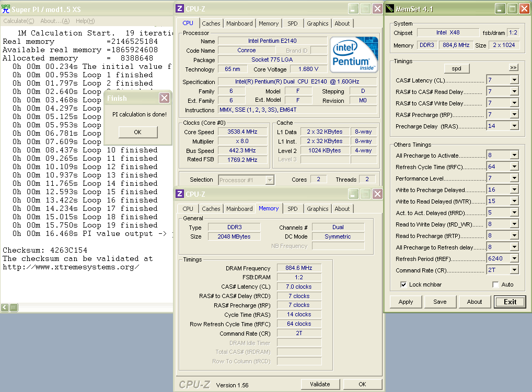
Task: Open the RAS# Precharge (tRP) dropdown
Action: 514,114
